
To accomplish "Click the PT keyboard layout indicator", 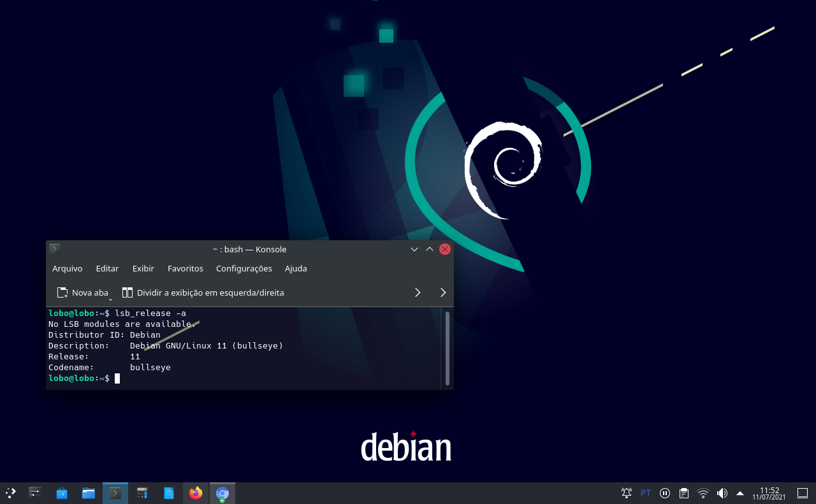I will coord(645,493).
